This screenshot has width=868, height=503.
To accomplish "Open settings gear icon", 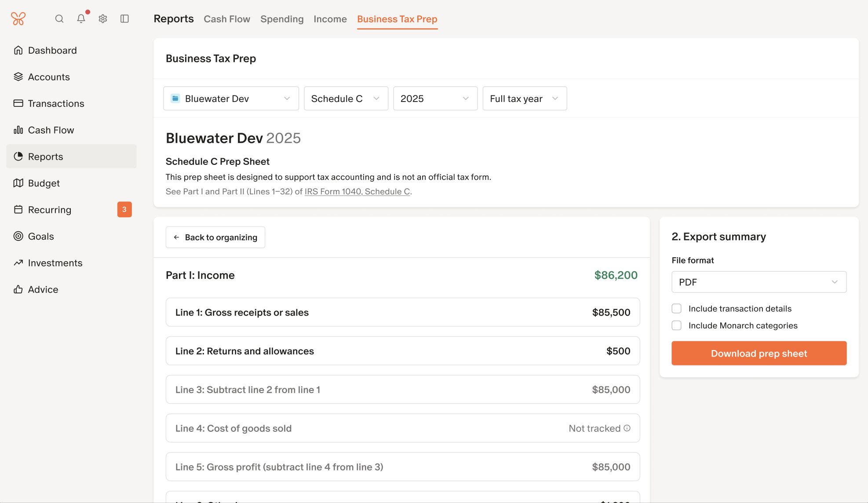I will point(103,18).
